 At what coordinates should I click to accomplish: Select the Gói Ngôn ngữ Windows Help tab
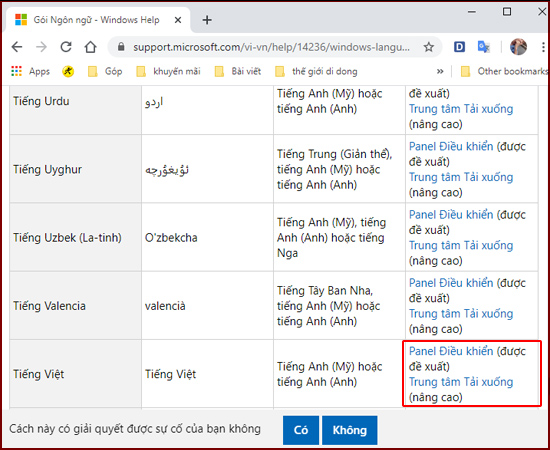tap(98, 20)
